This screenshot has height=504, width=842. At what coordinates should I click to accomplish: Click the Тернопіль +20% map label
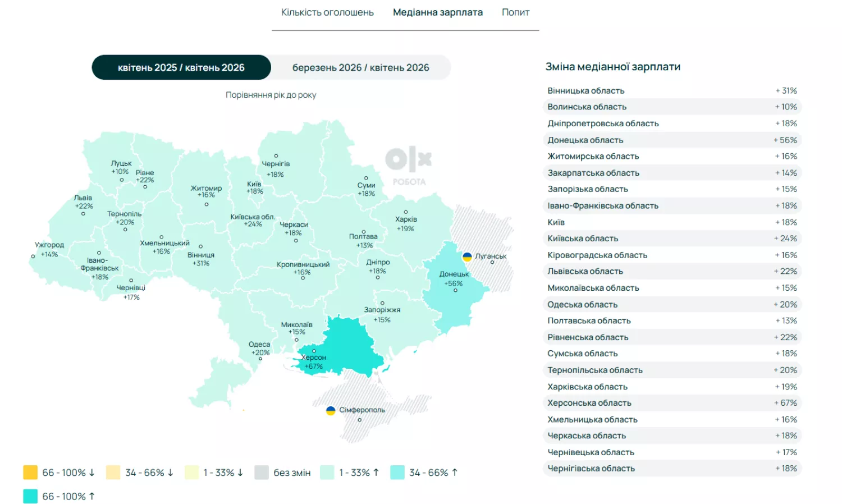coord(125,218)
